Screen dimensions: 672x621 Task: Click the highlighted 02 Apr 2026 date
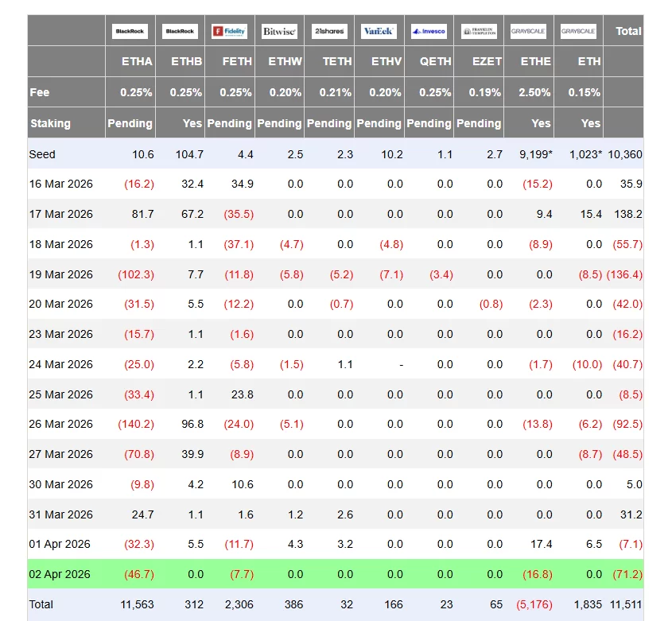60,574
